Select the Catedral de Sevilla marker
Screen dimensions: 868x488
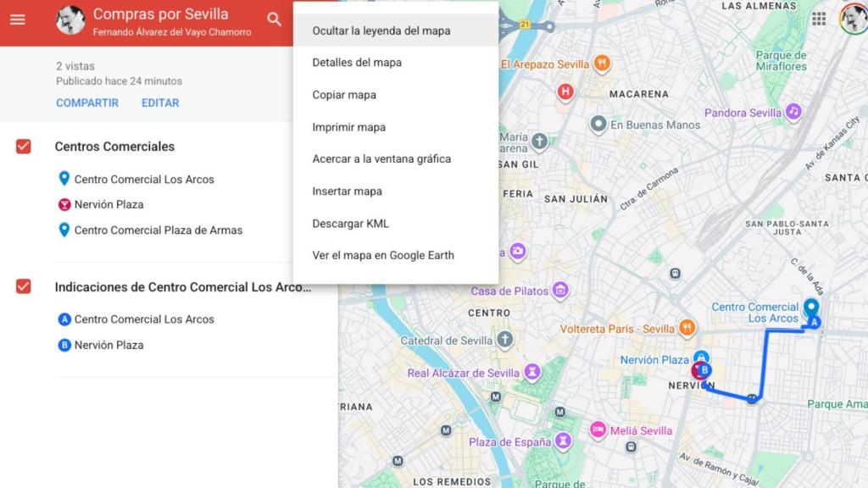pyautogui.click(x=505, y=341)
